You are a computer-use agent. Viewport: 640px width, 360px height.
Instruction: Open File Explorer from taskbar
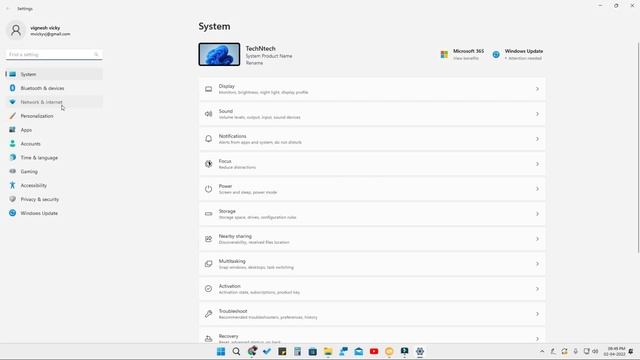pos(328,351)
